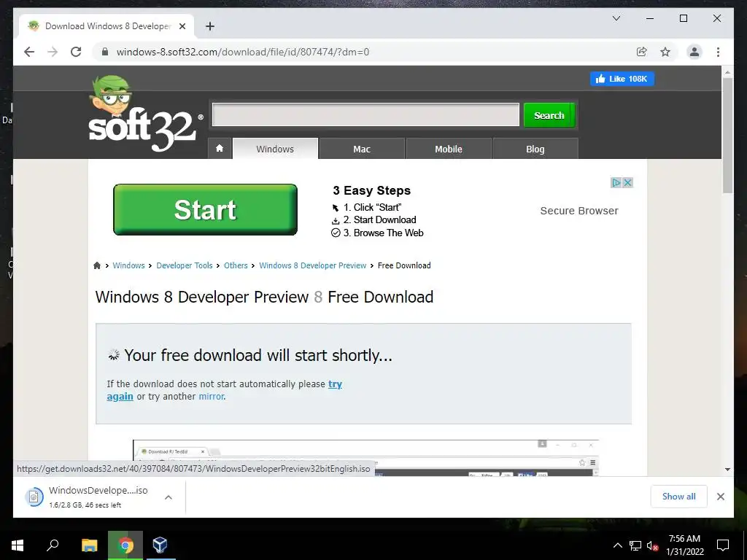
Task: Show hidden tray icons chevron
Action: pos(617,545)
